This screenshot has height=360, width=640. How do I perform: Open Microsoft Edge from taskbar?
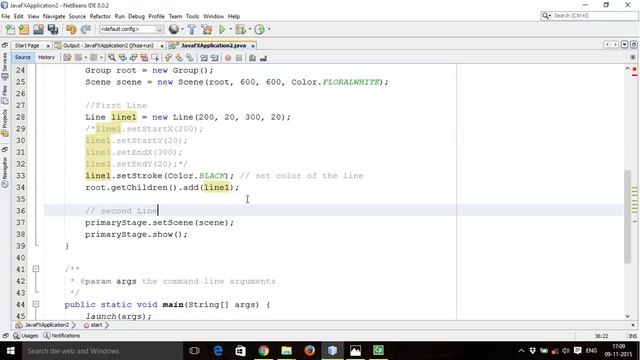point(218,351)
